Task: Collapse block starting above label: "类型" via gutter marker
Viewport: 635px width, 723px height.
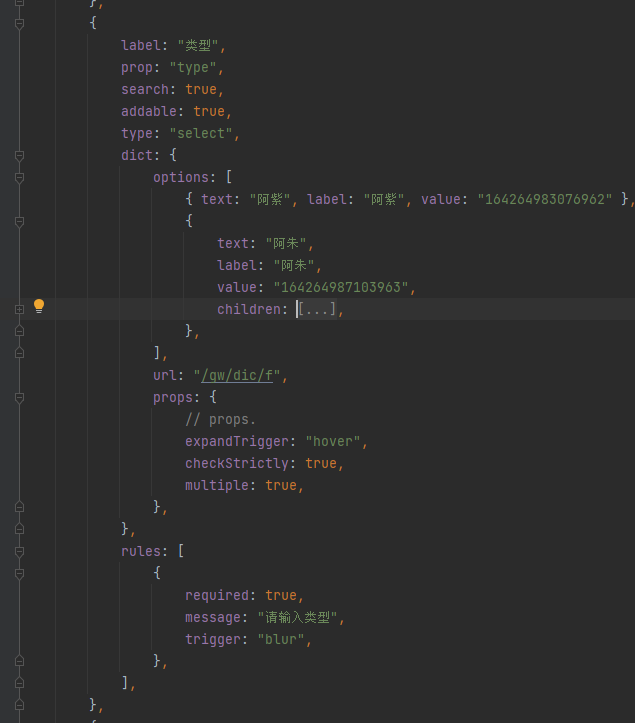Action: 19,23
